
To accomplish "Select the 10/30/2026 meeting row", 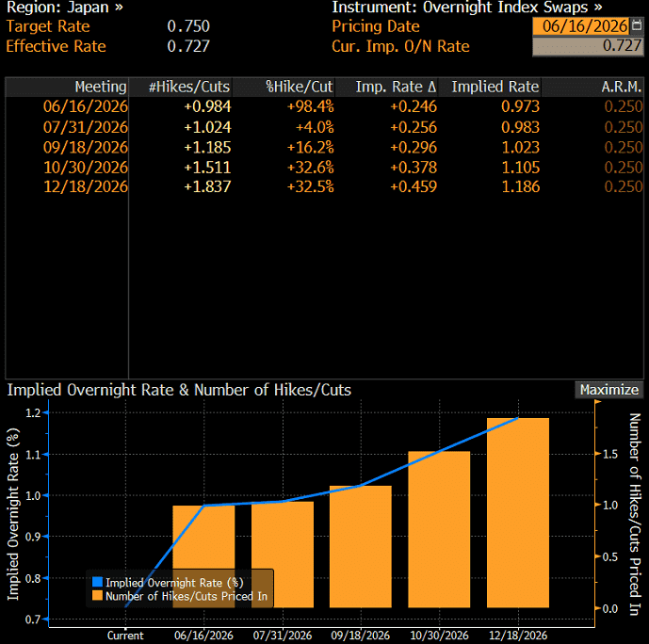I will pos(324,167).
